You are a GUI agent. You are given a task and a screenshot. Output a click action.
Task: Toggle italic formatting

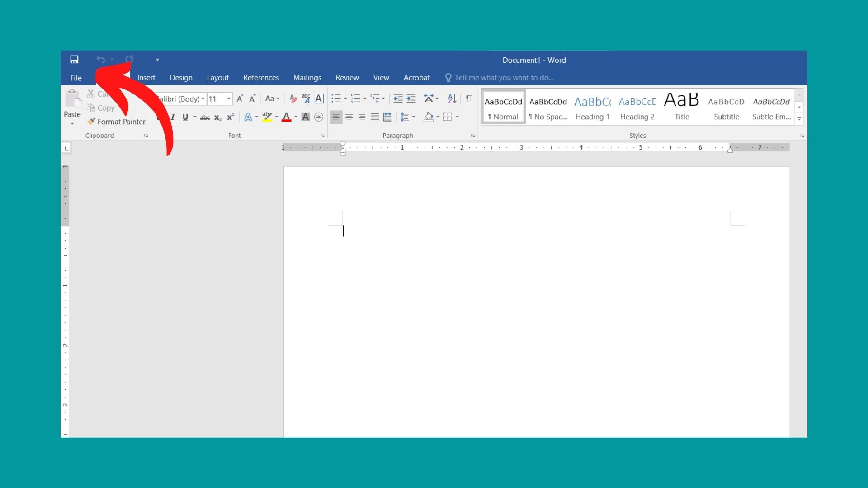(173, 117)
